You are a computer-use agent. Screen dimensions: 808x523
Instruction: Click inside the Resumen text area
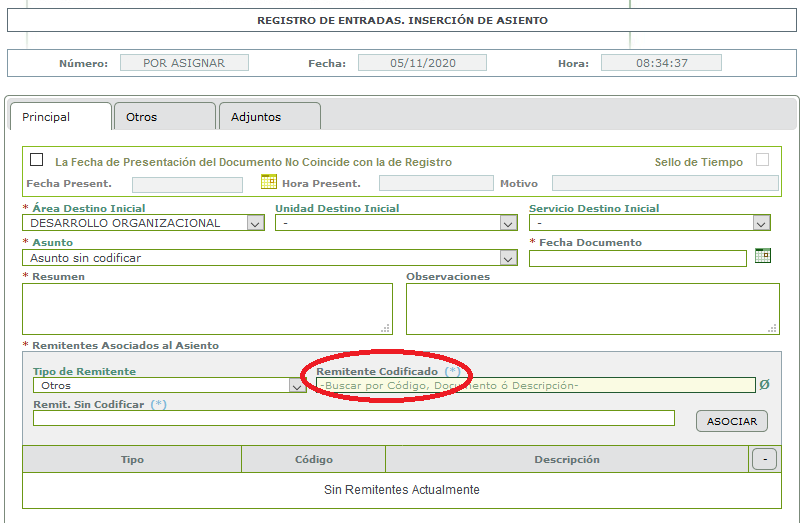tap(208, 309)
